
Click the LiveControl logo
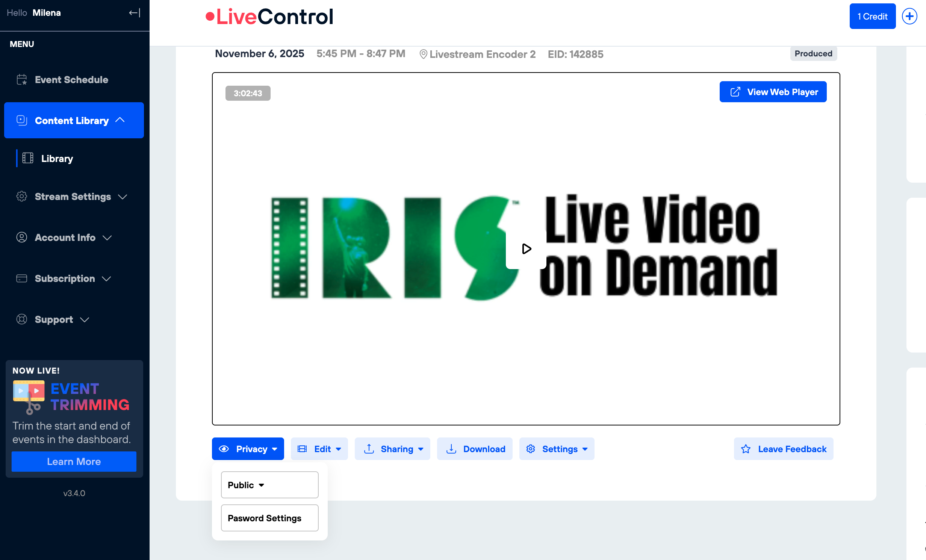pyautogui.click(x=269, y=17)
